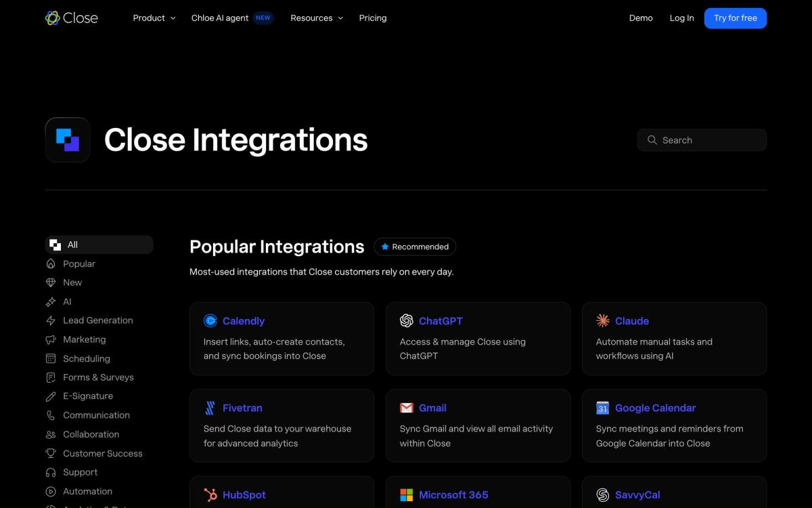Click the Calendly logo icon
This screenshot has width=812, height=508.
click(210, 321)
